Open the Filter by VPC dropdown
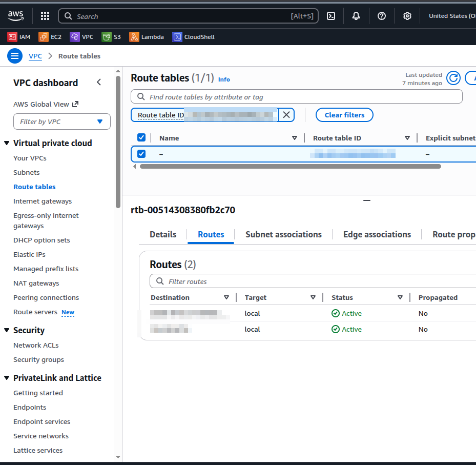The width and height of the screenshot is (476, 465). coord(62,122)
